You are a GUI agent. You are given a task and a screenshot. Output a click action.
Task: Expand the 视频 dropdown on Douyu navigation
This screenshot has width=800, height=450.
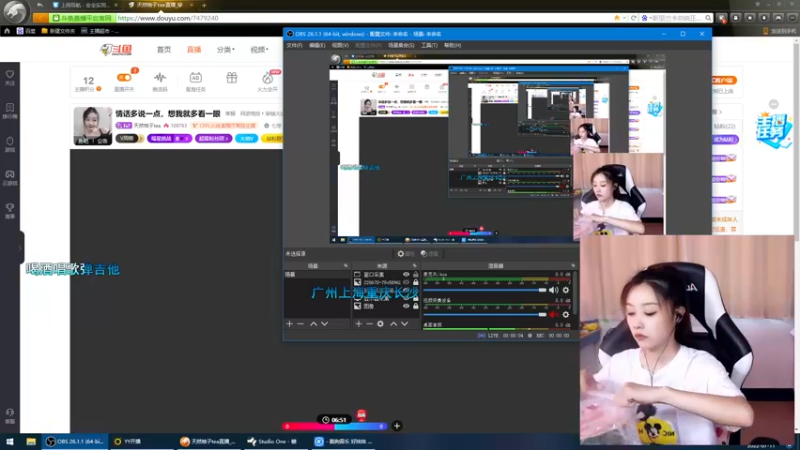[259, 49]
